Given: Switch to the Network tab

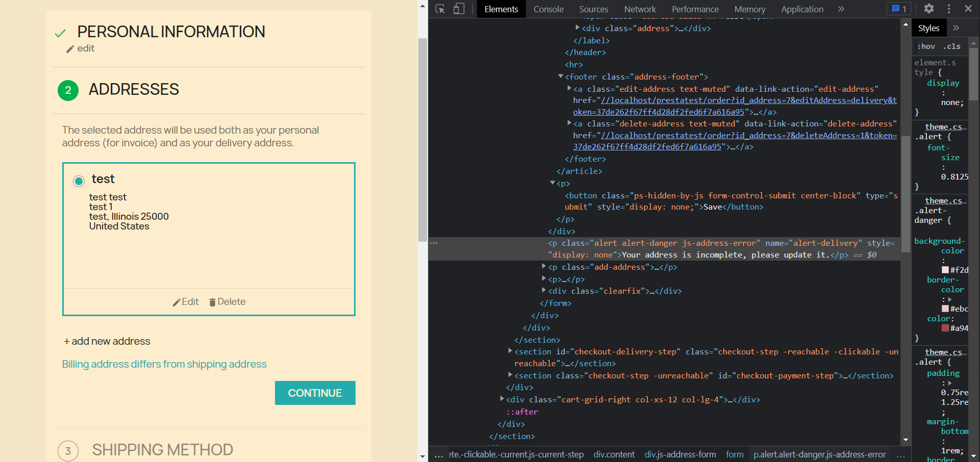Looking at the screenshot, I should click(x=640, y=9).
